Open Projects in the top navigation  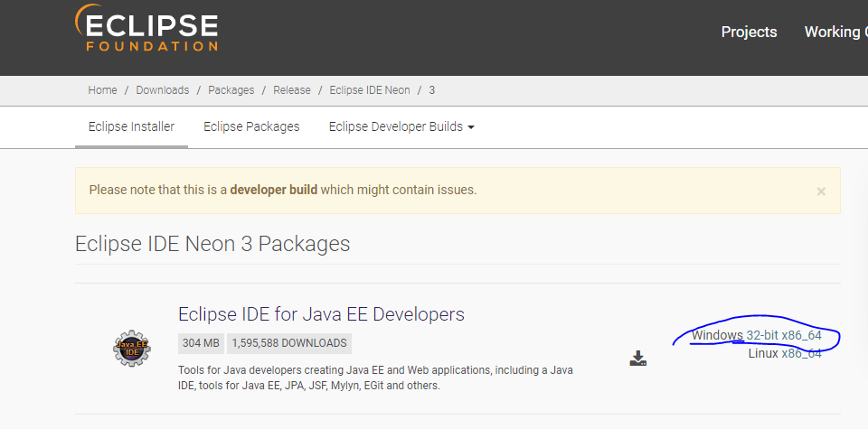coord(749,32)
